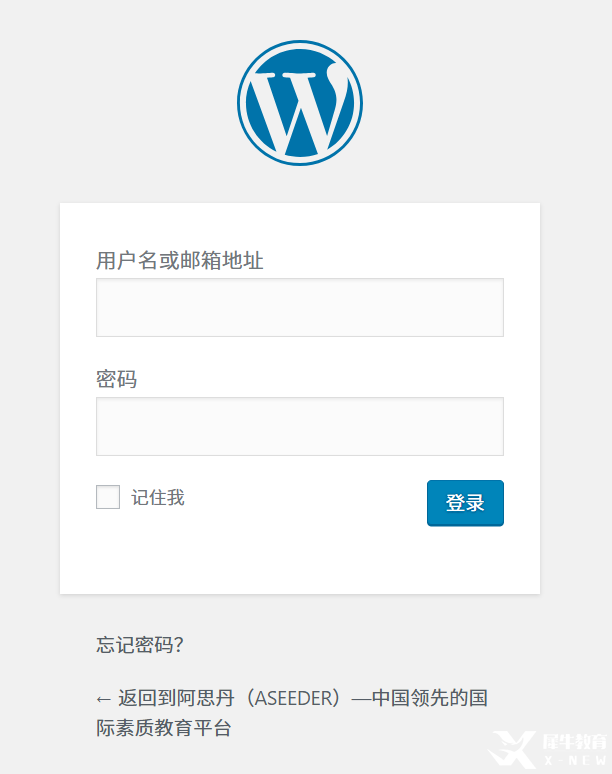Click the X-N E W caption under watermark
612x774 pixels.
coord(575,760)
